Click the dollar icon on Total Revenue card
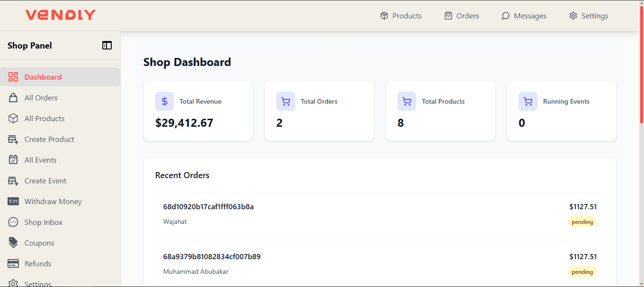The height and width of the screenshot is (287, 644). coord(164,101)
